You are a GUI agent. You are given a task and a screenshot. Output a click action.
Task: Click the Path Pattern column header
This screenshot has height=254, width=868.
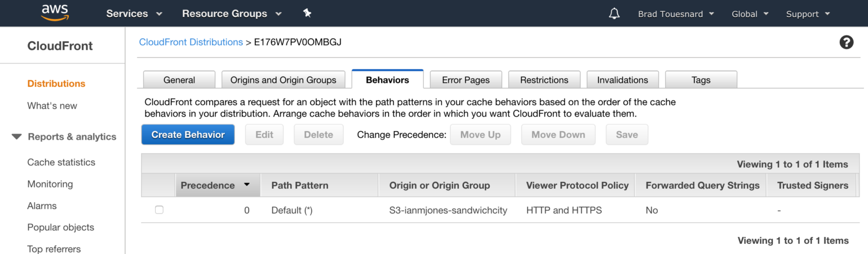click(300, 185)
